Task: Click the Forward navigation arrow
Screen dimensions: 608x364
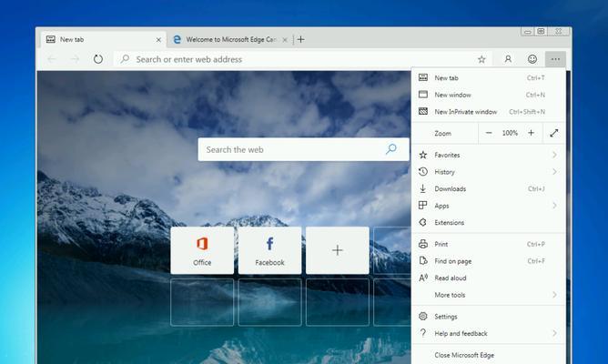Action: point(76,59)
